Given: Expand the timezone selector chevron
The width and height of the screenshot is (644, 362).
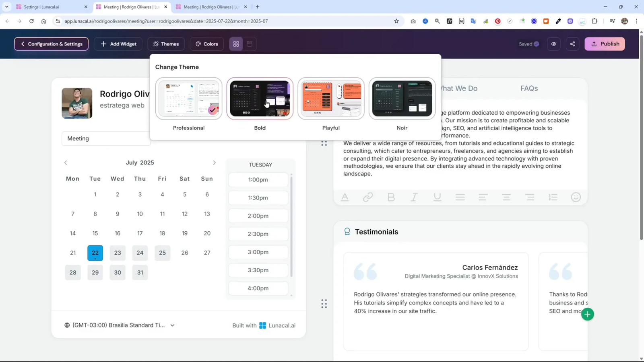Looking at the screenshot, I should coord(172,325).
